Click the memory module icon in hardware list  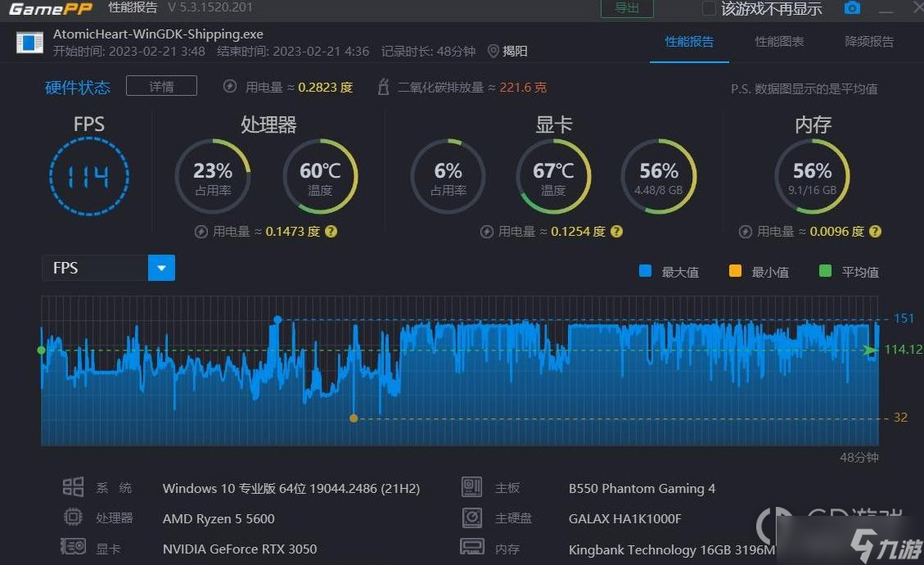(471, 547)
